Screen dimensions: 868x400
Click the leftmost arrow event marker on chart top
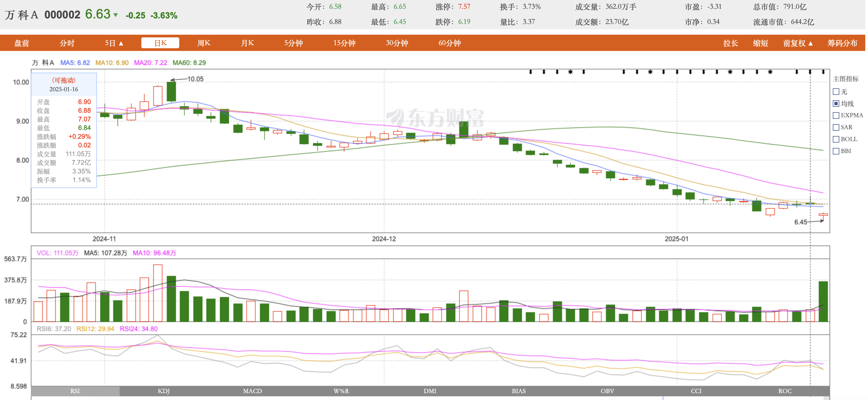pyautogui.click(x=530, y=72)
